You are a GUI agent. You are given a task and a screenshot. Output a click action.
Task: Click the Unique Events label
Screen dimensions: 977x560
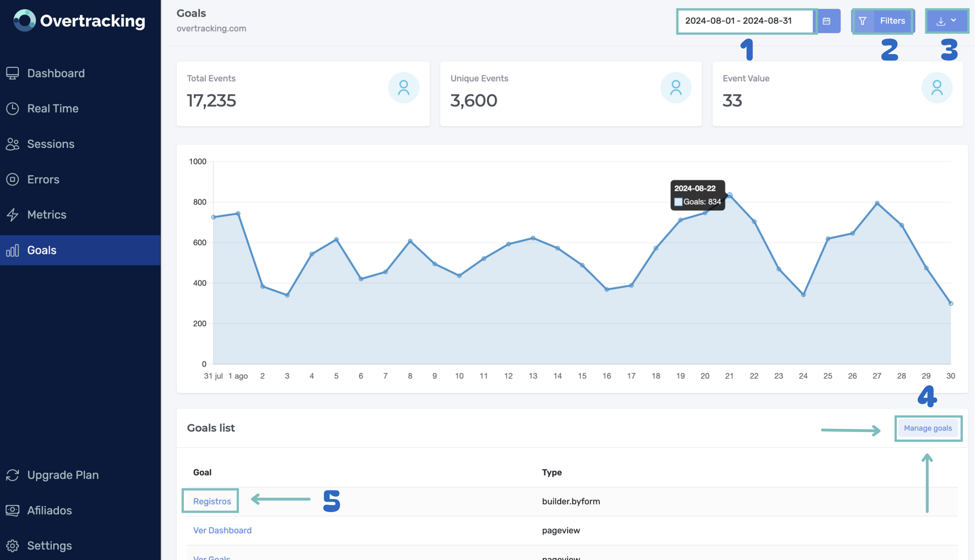tap(480, 78)
